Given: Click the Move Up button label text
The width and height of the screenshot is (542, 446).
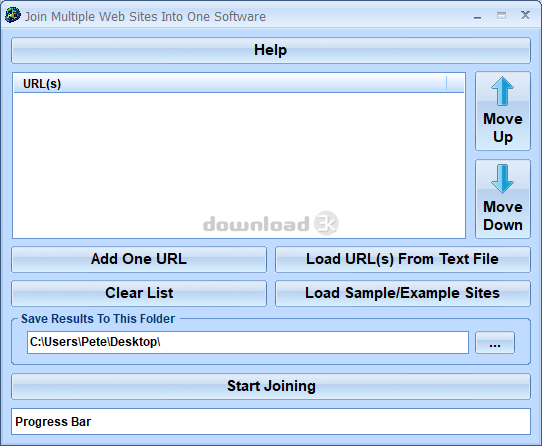Looking at the screenshot, I should click(503, 128).
